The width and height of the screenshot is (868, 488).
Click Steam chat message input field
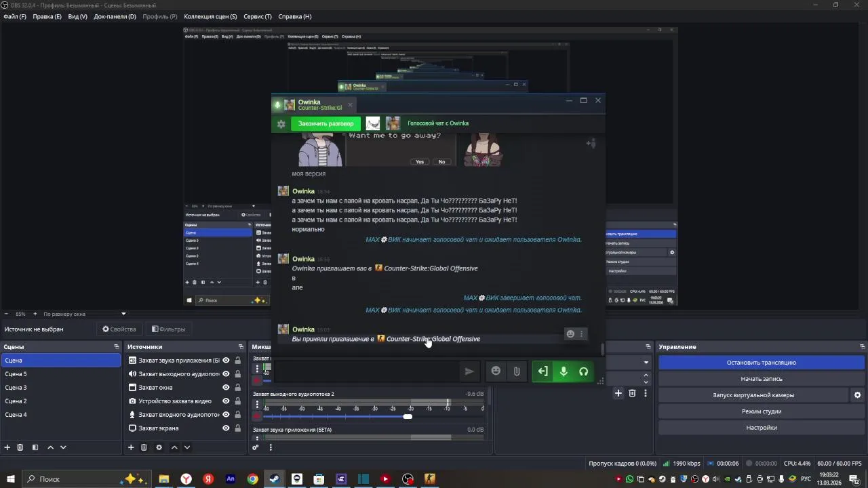tap(366, 371)
